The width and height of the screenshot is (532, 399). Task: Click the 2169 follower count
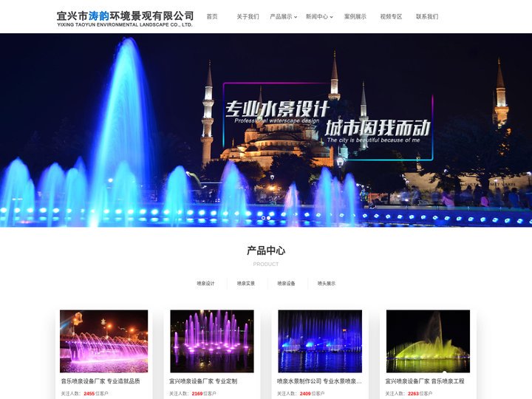197,394
